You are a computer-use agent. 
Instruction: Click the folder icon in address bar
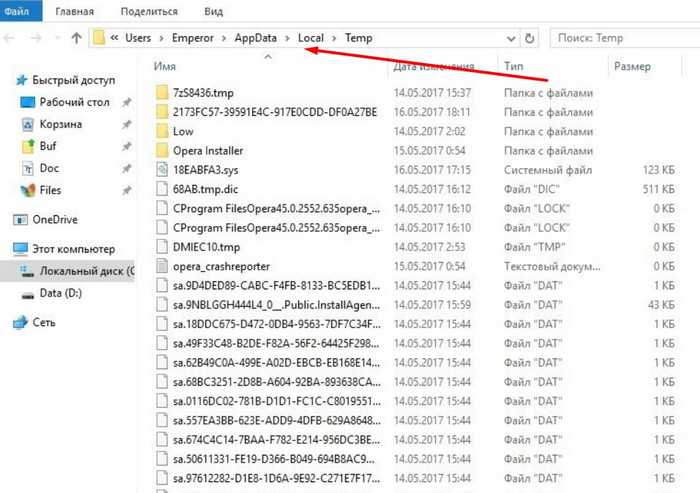(x=99, y=38)
